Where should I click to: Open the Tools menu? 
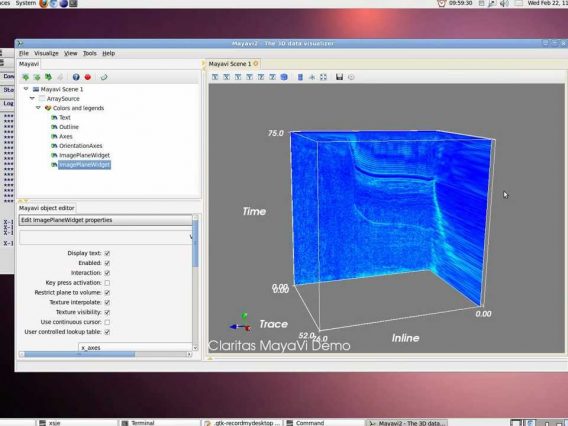click(89, 53)
